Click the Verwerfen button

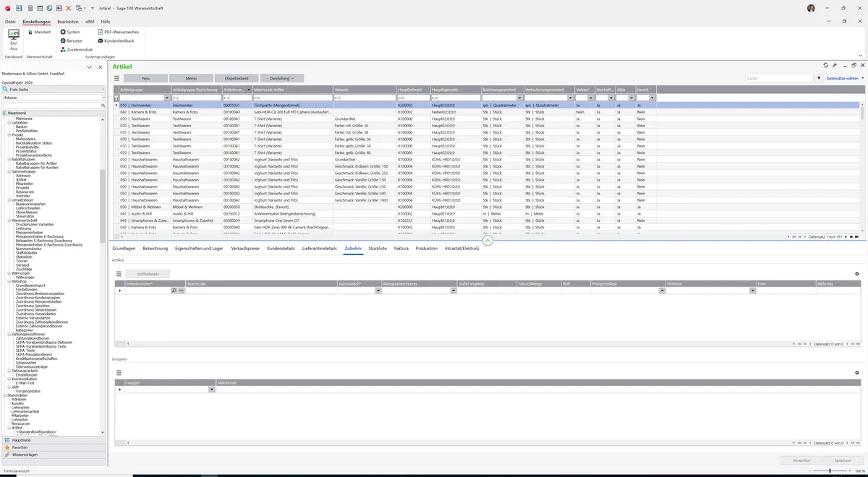pyautogui.click(x=801, y=460)
